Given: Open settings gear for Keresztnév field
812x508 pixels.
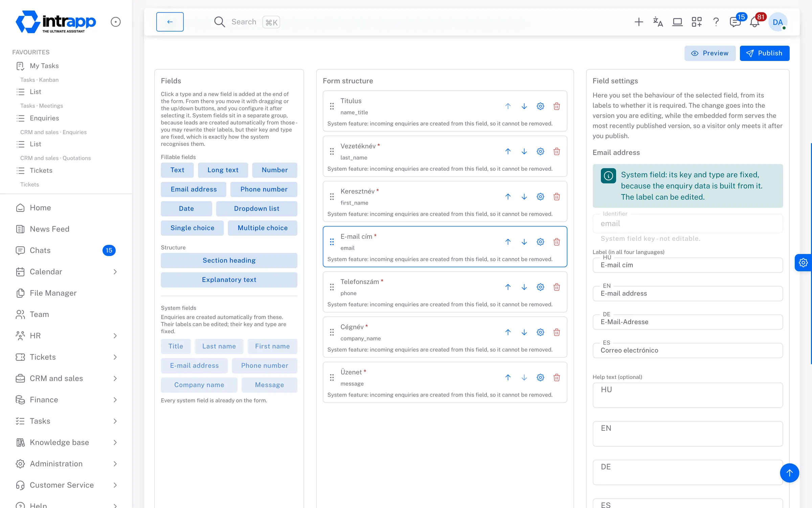Looking at the screenshot, I should click(x=540, y=197).
